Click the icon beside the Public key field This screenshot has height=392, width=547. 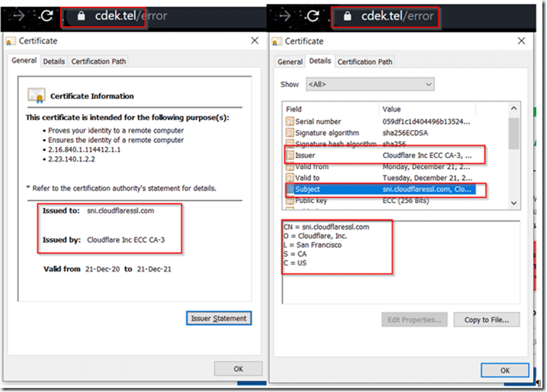click(289, 201)
